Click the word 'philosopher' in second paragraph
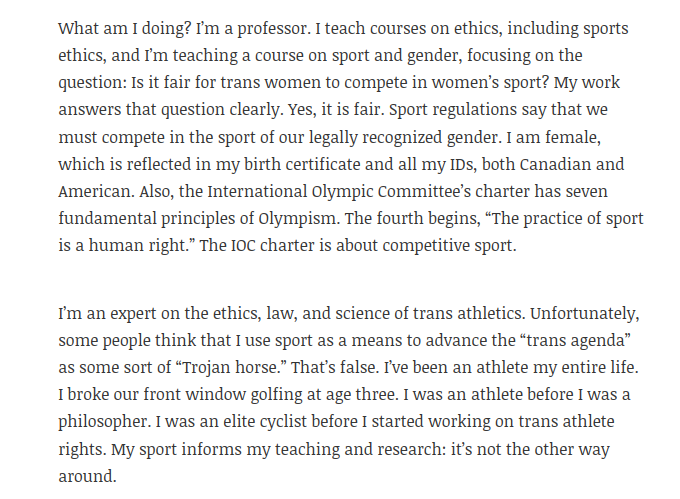 [103, 422]
